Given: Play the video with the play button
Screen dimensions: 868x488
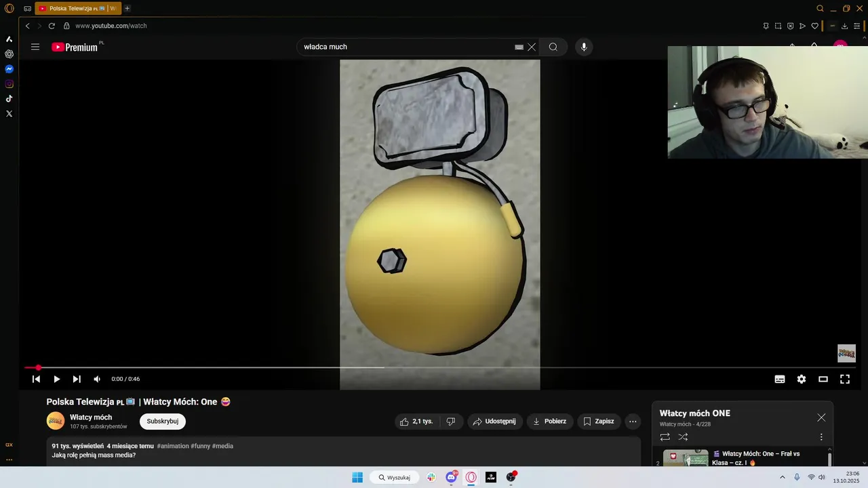Looking at the screenshot, I should pyautogui.click(x=57, y=379).
